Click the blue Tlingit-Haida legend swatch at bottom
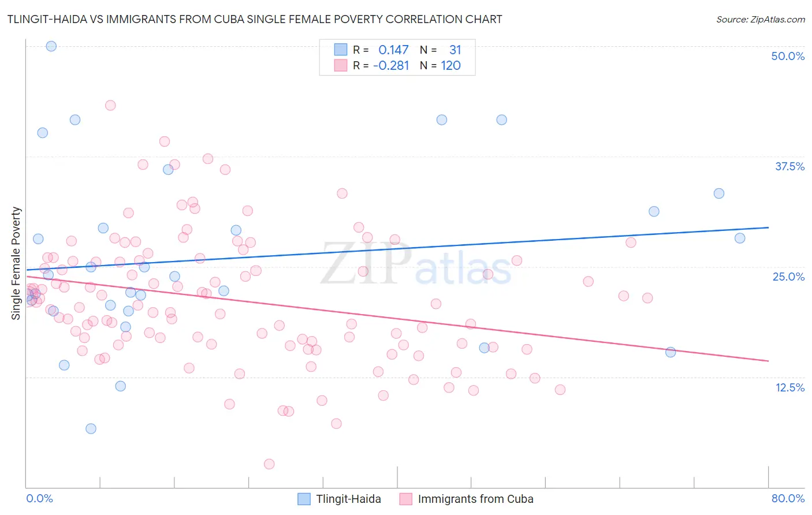This screenshot has height=515, width=812. 304,499
